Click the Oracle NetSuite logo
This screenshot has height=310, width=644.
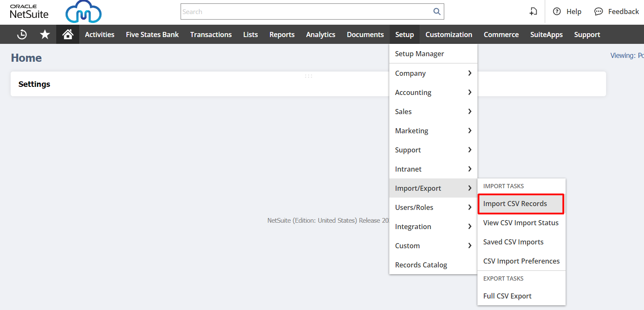[29, 12]
